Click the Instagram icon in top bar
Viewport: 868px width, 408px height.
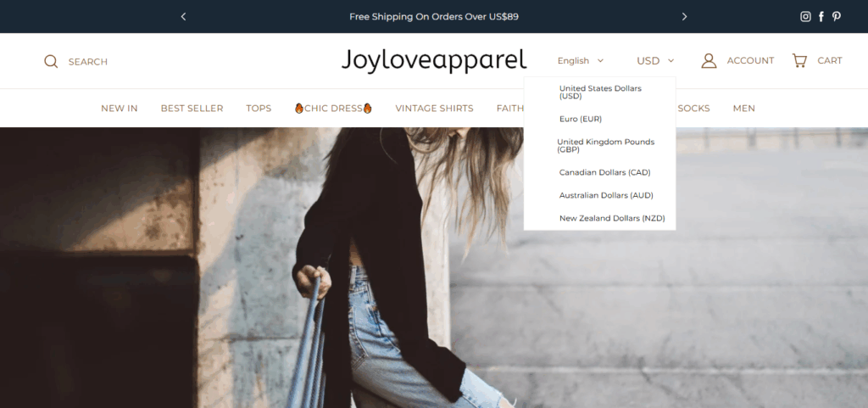click(x=805, y=16)
